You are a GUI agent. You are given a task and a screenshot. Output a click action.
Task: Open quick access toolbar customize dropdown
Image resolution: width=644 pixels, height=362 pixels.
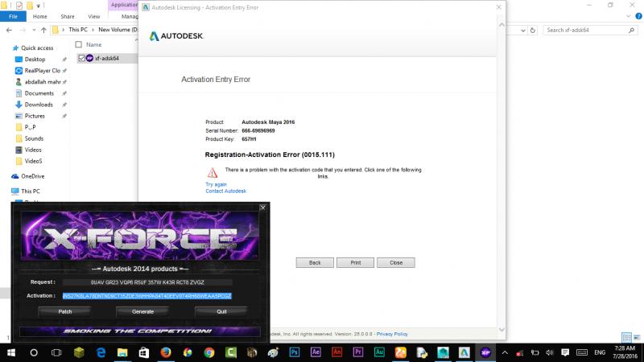pyautogui.click(x=38, y=6)
